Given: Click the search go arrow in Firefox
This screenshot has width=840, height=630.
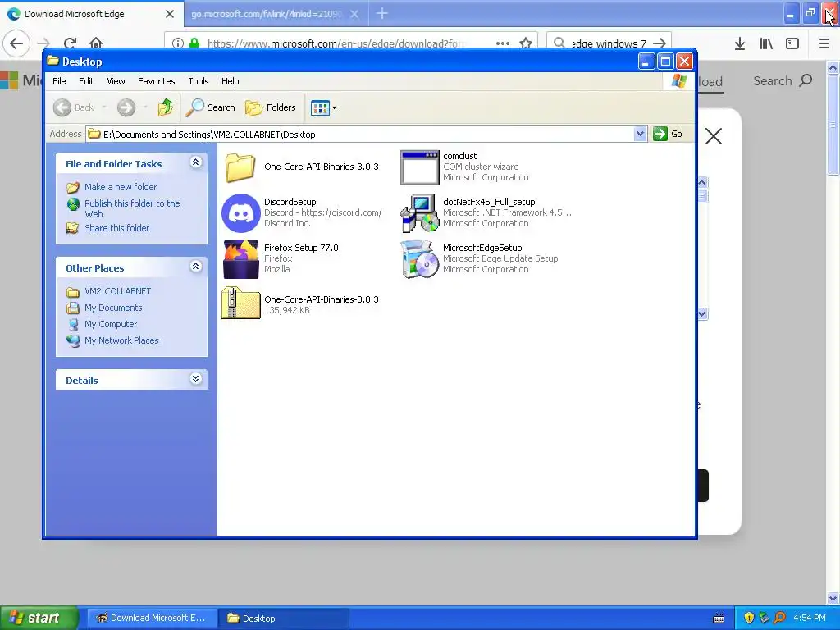Looking at the screenshot, I should 660,43.
